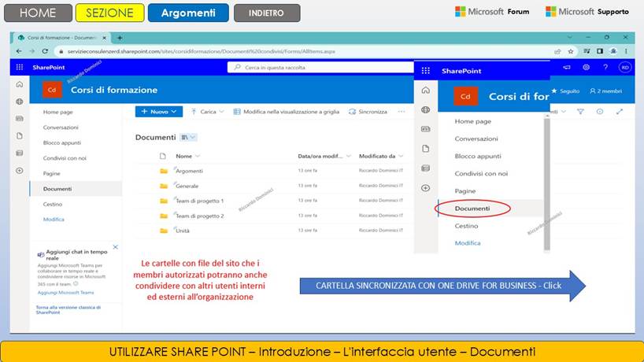
Task: Click the INDIETRO slide button
Action: [x=267, y=13]
